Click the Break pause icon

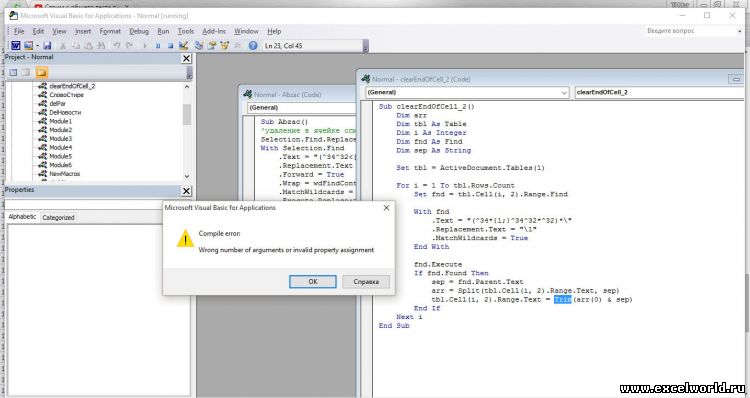(158, 45)
